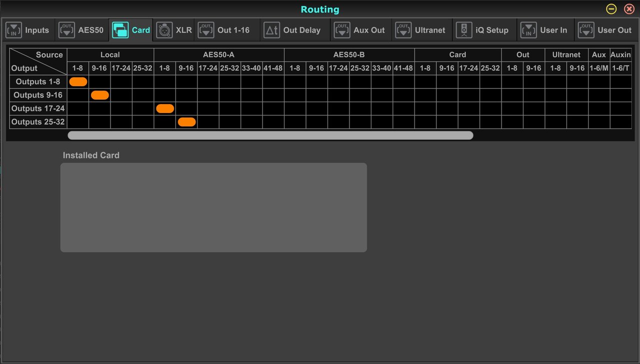
Task: Open the AES50 tab label
Action: point(91,30)
